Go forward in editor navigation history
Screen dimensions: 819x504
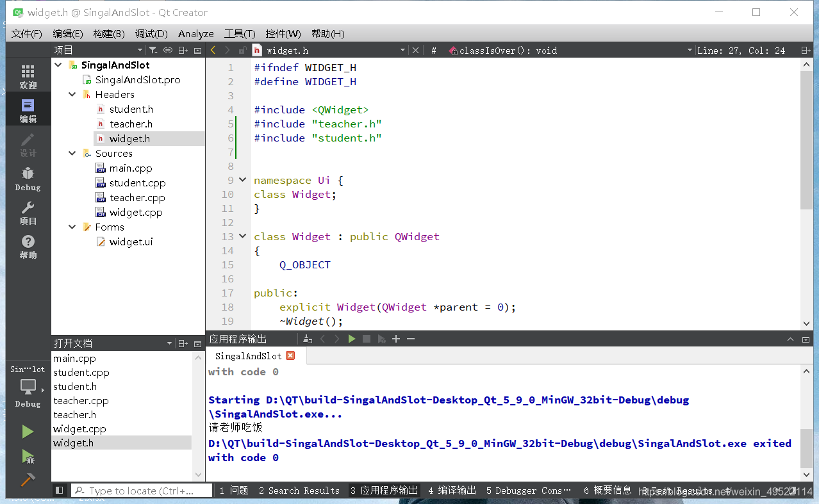coord(227,50)
